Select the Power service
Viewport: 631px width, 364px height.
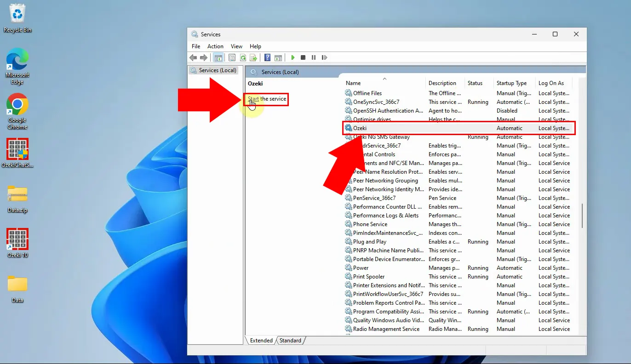click(361, 268)
